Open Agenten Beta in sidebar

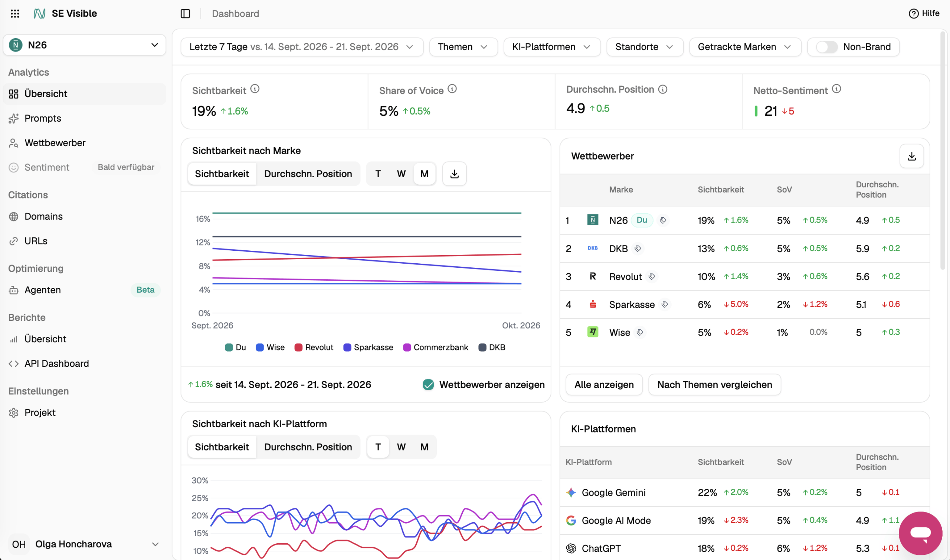click(84, 290)
